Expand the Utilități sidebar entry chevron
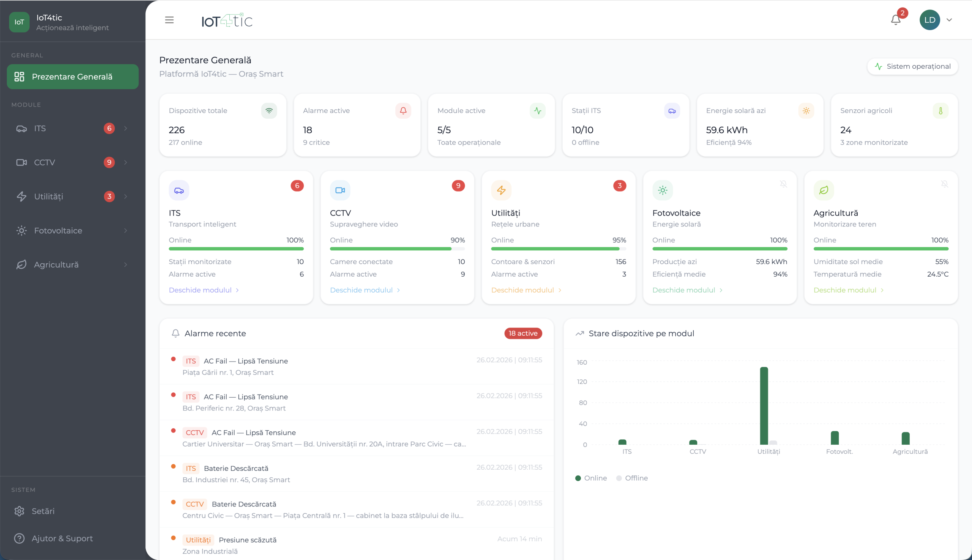This screenshot has height=560, width=972. coord(125,196)
